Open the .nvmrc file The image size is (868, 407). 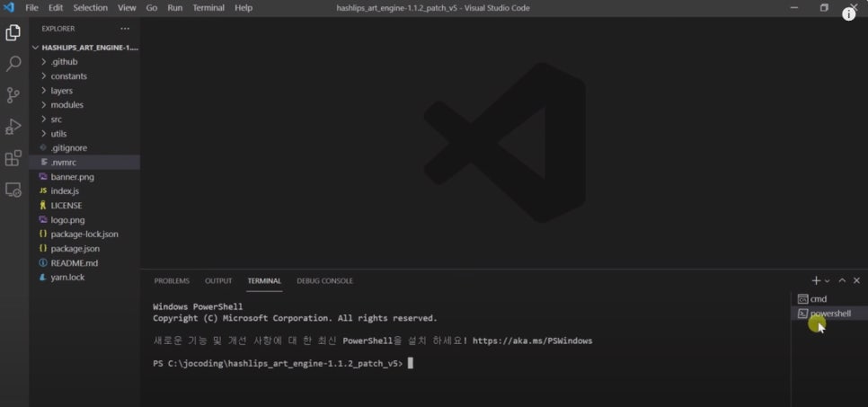[x=84, y=163]
